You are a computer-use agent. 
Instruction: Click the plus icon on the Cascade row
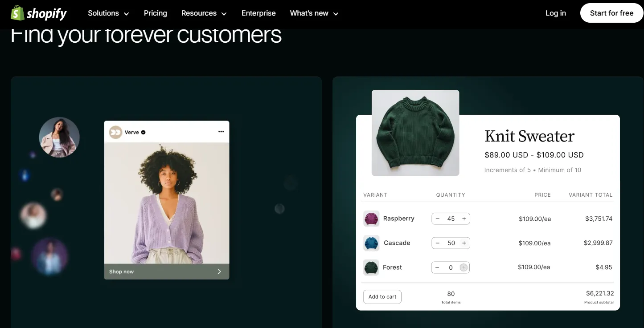click(464, 243)
